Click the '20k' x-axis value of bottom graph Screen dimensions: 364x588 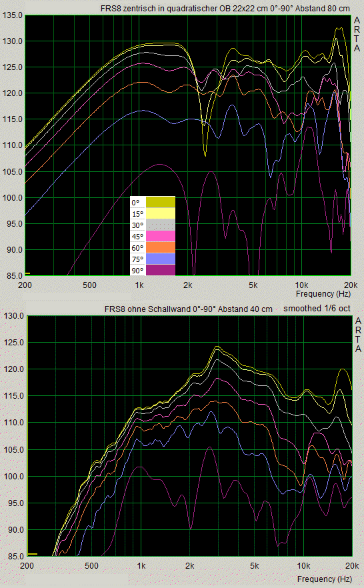tap(353, 566)
